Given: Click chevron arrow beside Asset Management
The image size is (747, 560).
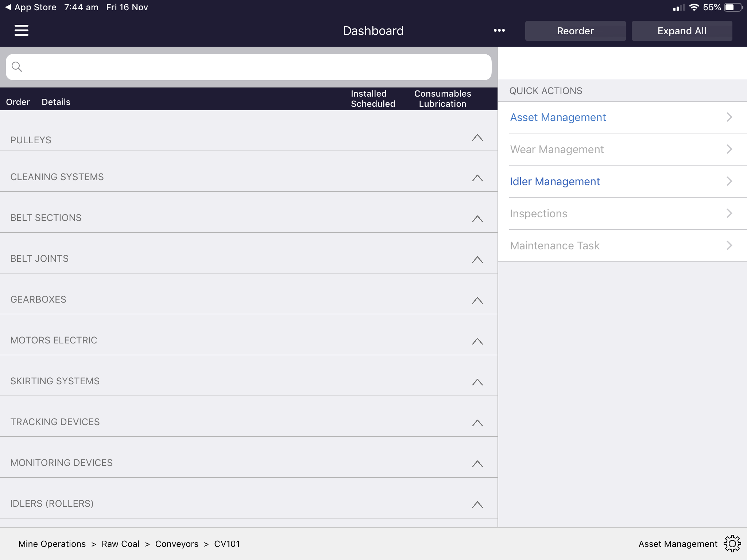Looking at the screenshot, I should (x=729, y=117).
